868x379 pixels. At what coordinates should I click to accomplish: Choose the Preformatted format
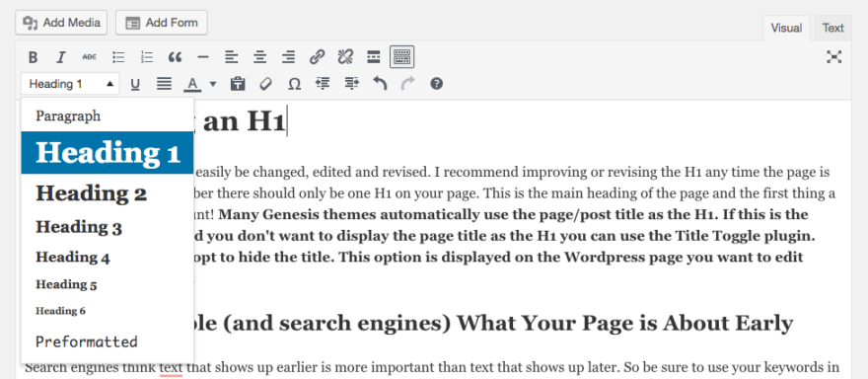click(108, 341)
